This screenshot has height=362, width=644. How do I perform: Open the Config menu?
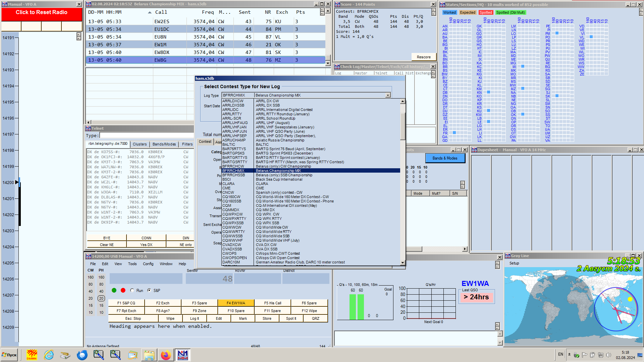coord(148,264)
